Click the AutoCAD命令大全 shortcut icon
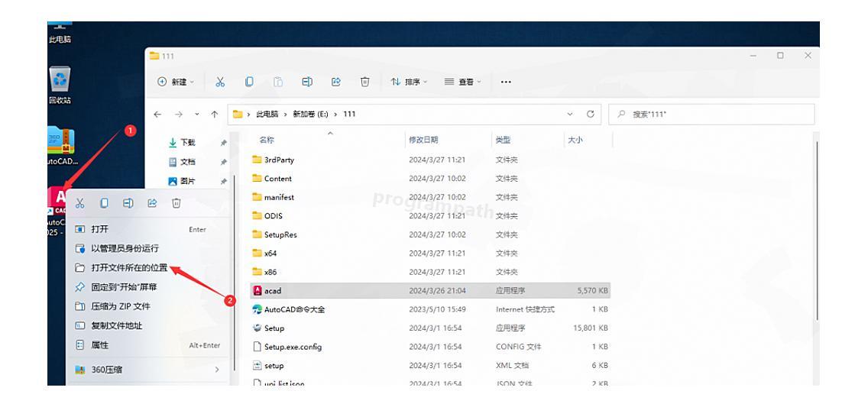The height and width of the screenshot is (407, 868). [x=257, y=309]
